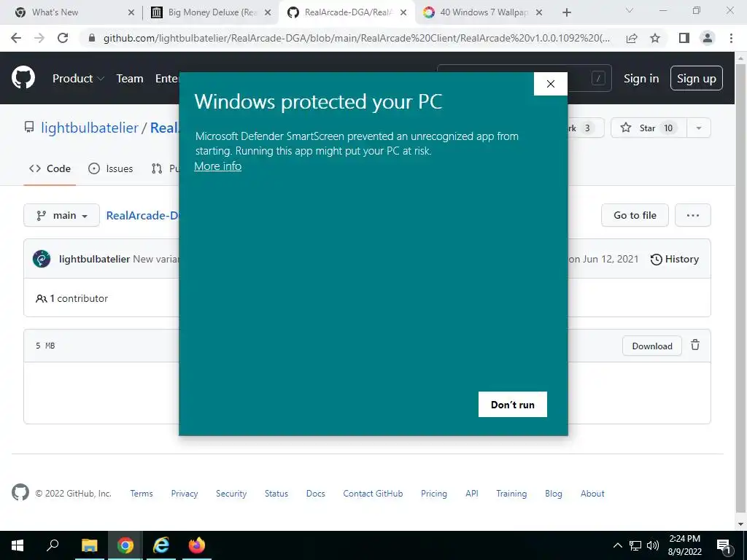Click Sign in link
The image size is (747, 560).
pyautogui.click(x=641, y=79)
